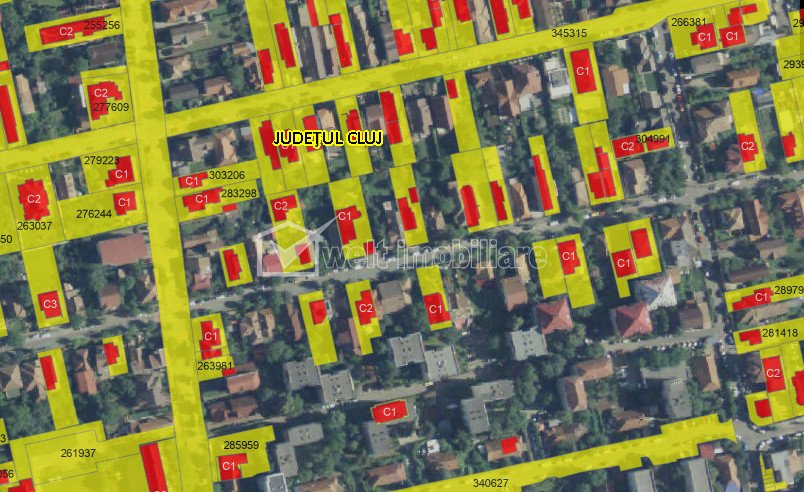Viewport: 804px width, 492px height.
Task: Select parcel number 283298
Action: 238,193
